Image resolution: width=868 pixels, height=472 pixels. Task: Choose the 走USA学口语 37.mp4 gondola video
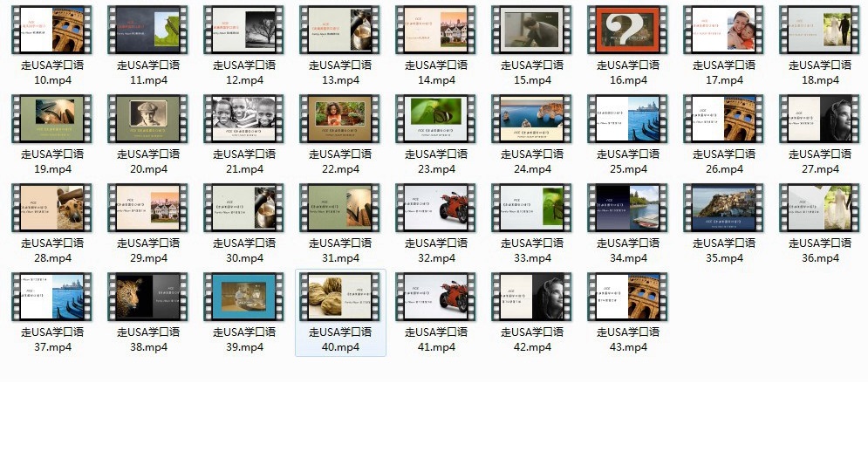[x=52, y=297]
